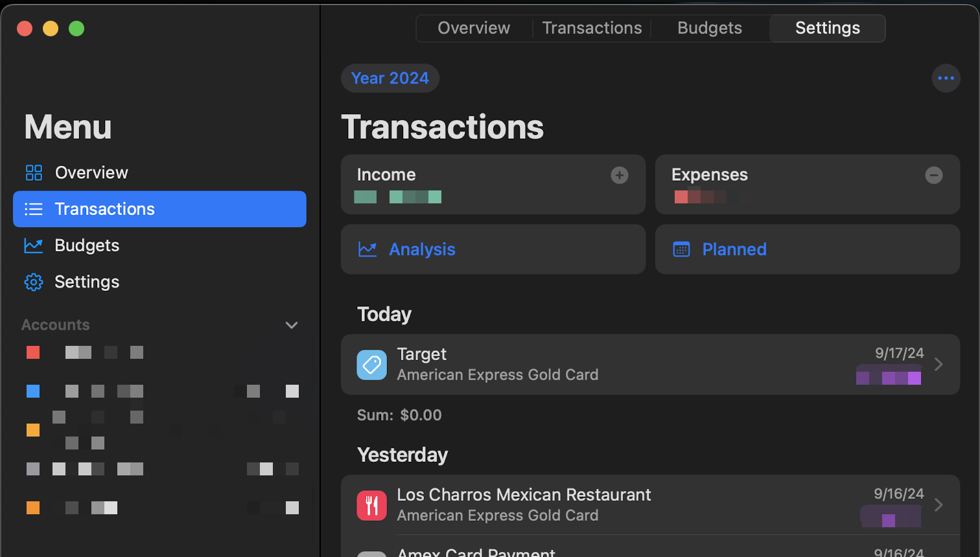980x557 pixels.
Task: Select the Settings tab at top
Action: [x=827, y=28]
